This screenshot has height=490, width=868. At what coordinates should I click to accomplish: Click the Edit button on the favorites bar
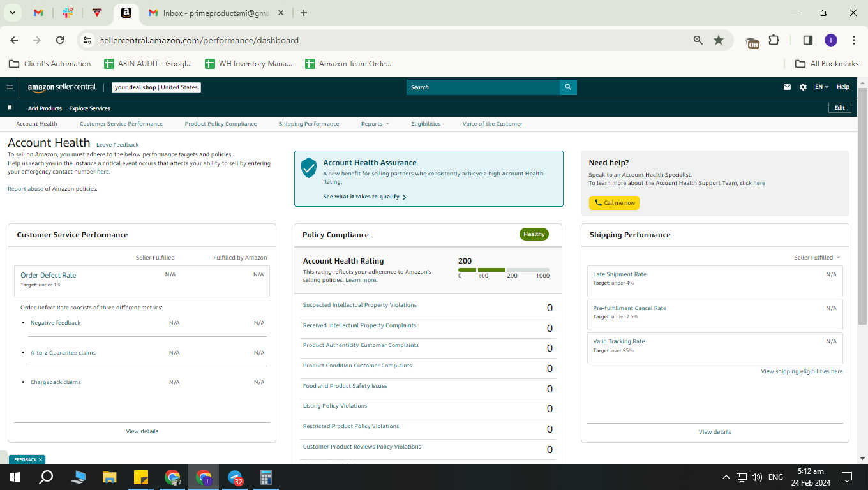click(839, 108)
